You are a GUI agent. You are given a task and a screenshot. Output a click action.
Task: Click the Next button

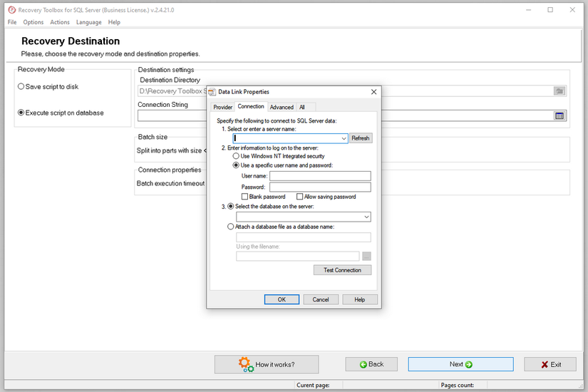point(460,364)
